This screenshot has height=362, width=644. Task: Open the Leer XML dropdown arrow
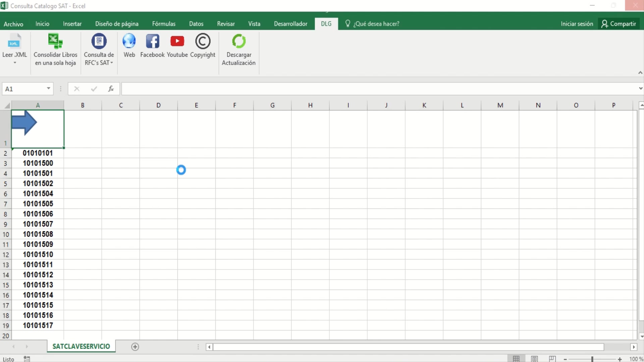coord(15,63)
